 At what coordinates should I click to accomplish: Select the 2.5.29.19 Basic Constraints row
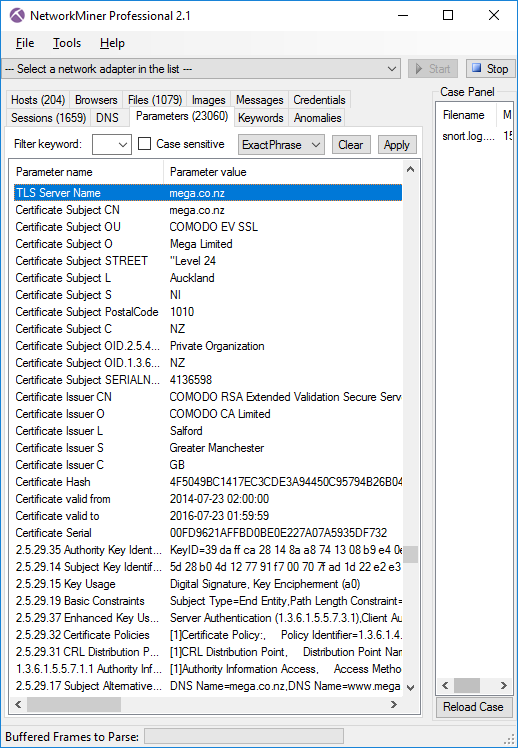pyautogui.click(x=208, y=601)
